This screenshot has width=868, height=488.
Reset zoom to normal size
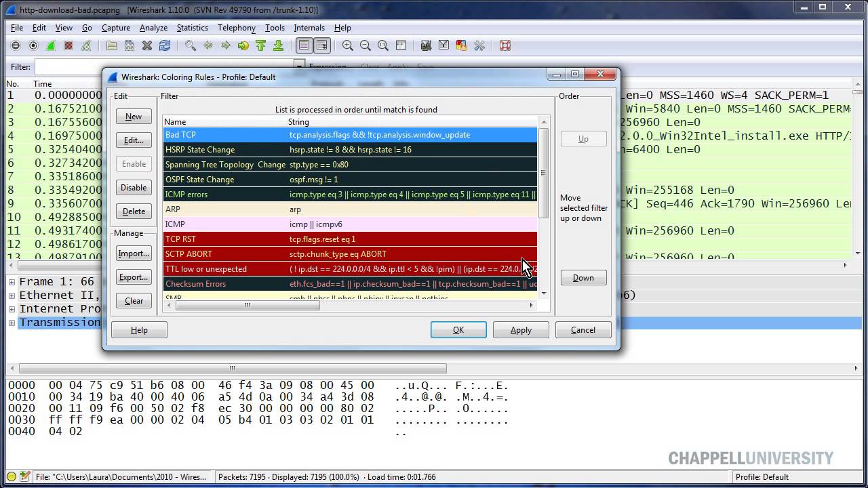(x=383, y=45)
